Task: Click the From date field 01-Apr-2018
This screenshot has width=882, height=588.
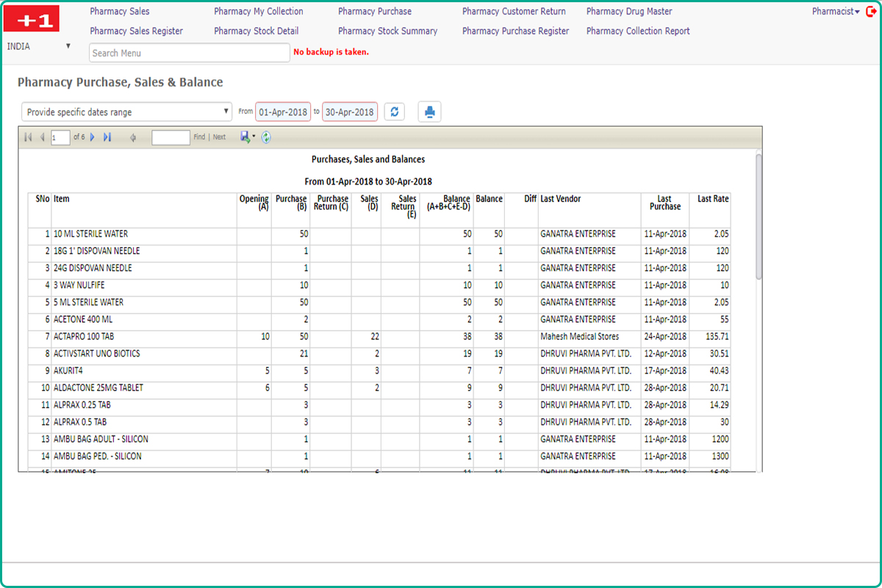Action: pyautogui.click(x=283, y=112)
